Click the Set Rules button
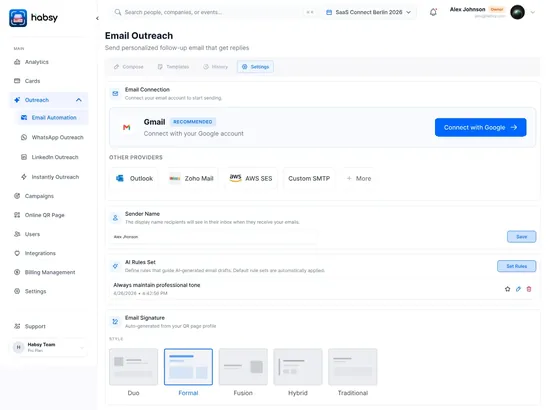Screen dimensions: 548x410 point(517,266)
